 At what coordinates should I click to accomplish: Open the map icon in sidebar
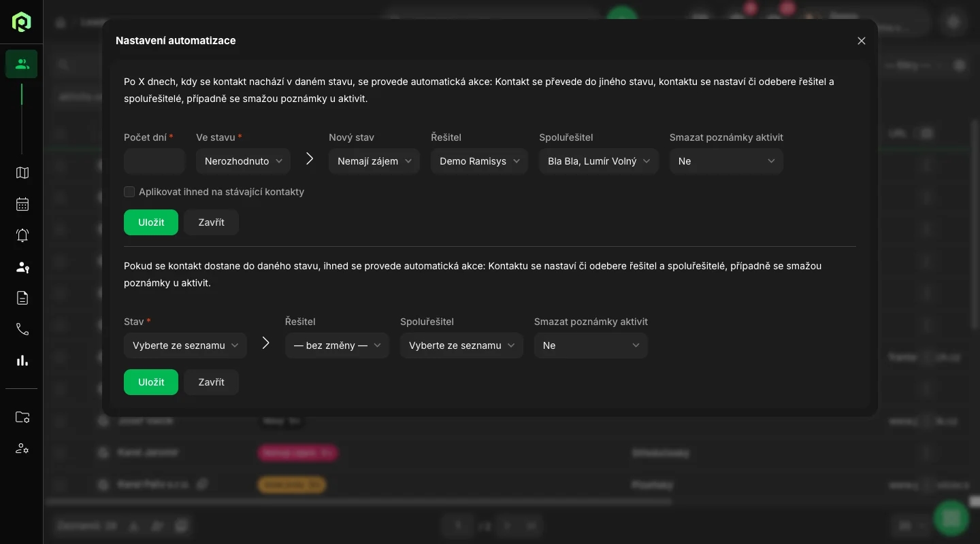(x=22, y=173)
